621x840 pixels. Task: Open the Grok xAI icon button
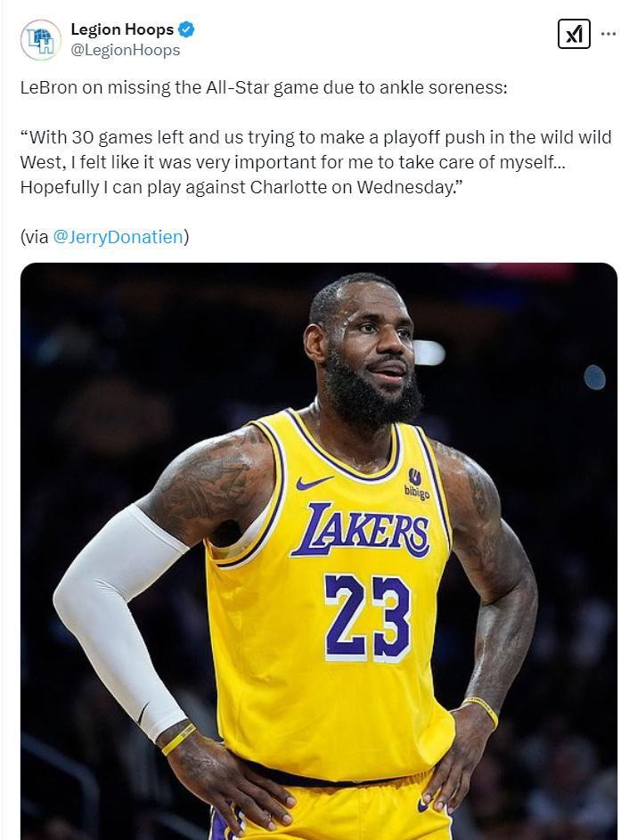[574, 34]
